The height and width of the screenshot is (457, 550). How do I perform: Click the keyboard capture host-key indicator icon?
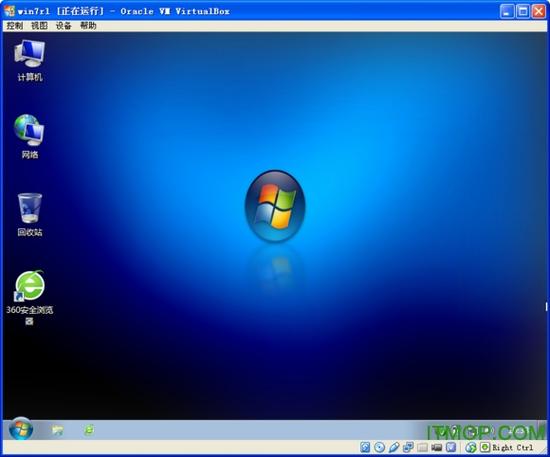pyautogui.click(x=485, y=447)
